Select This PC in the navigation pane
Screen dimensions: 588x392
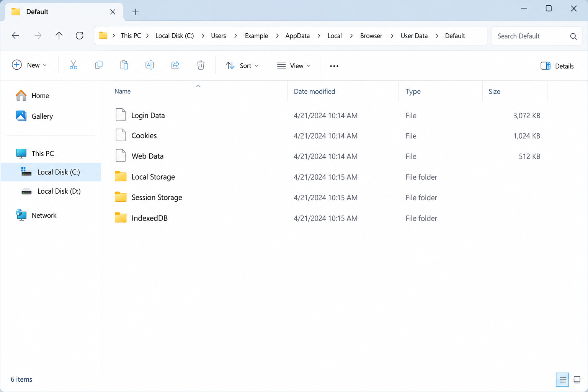point(35,154)
